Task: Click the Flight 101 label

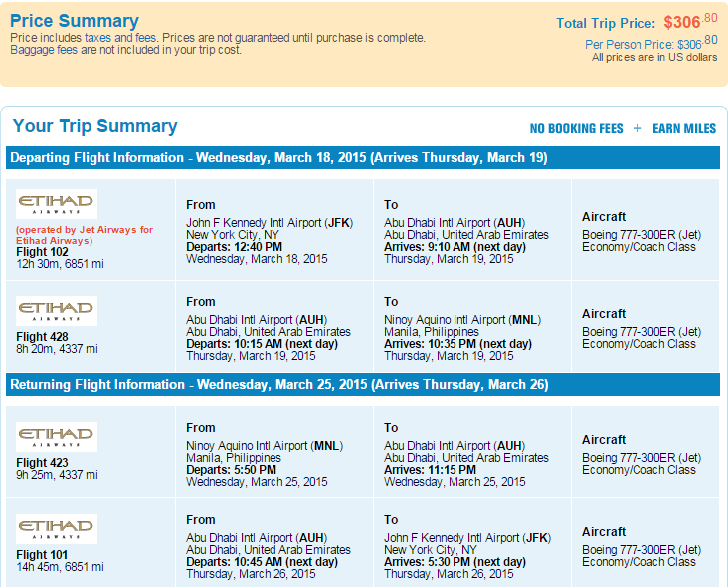Action: tap(42, 555)
